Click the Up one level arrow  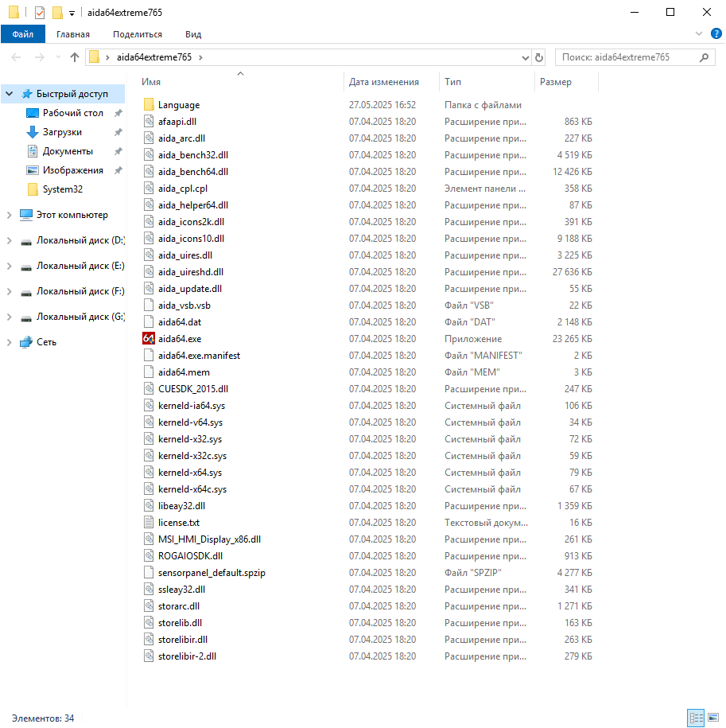[74, 57]
